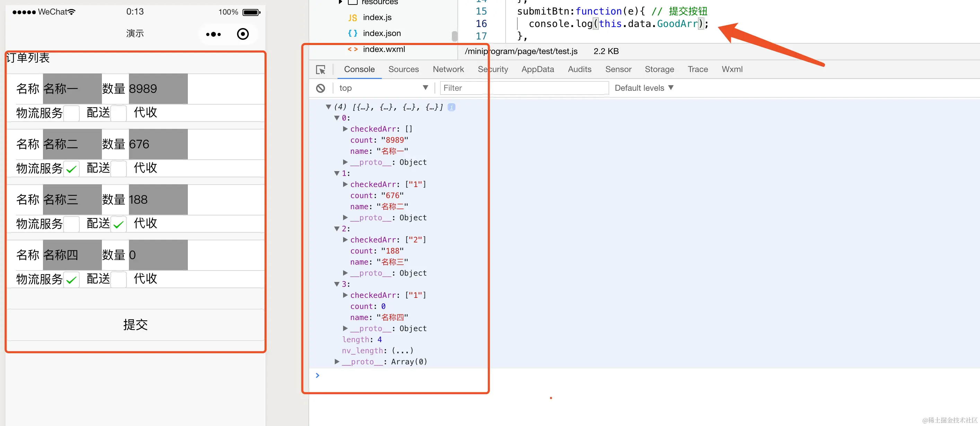Image resolution: width=980 pixels, height=426 pixels.
Task: Click the clear console icon
Action: click(320, 88)
